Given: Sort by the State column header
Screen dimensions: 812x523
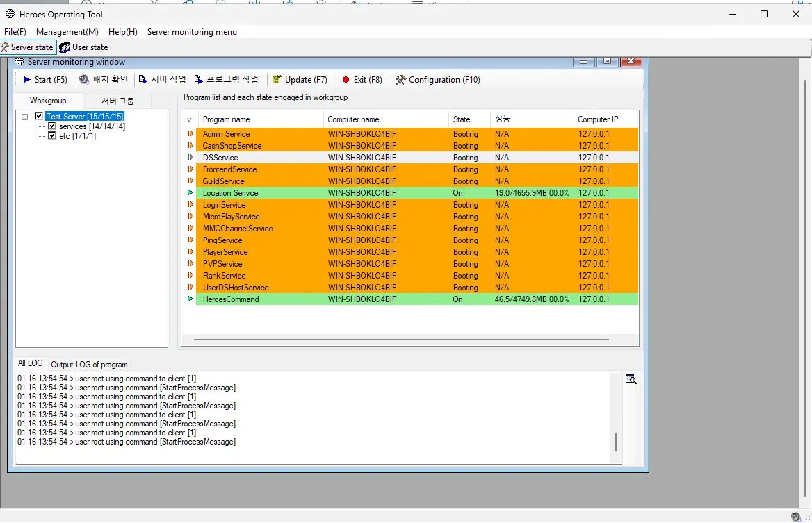Looking at the screenshot, I should pyautogui.click(x=469, y=119).
